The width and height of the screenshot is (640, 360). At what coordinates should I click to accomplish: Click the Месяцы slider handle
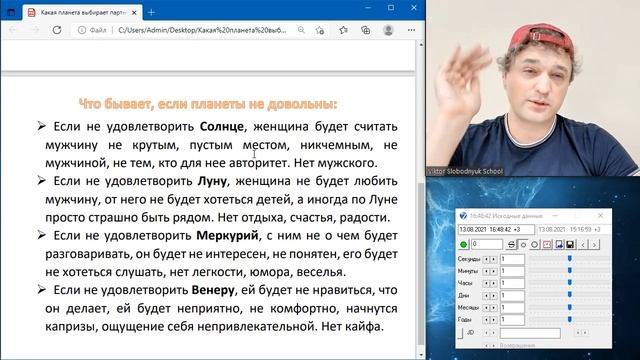[570, 307]
